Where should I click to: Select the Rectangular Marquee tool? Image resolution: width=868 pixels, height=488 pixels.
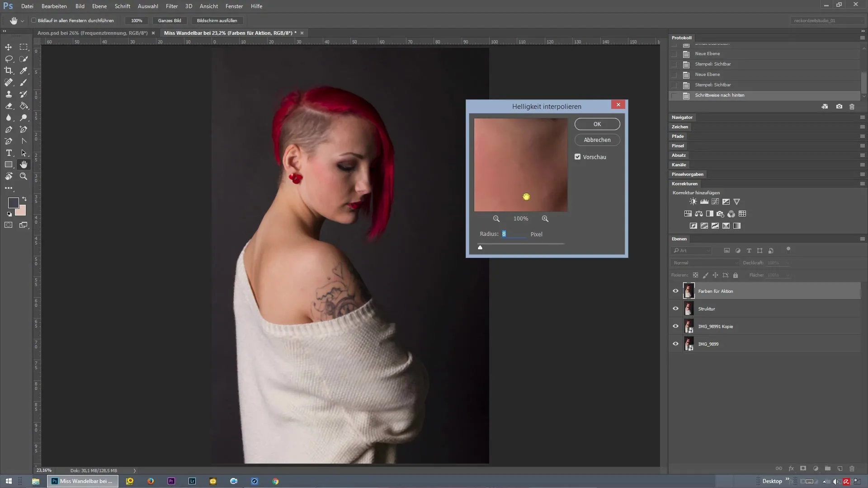click(x=24, y=47)
